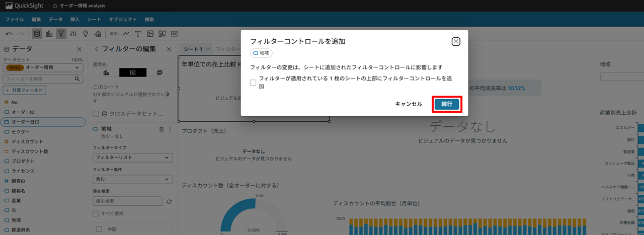This screenshot has width=644, height=235.
Task: Delete the 地域 filter with trash icon
Action: pos(162,129)
